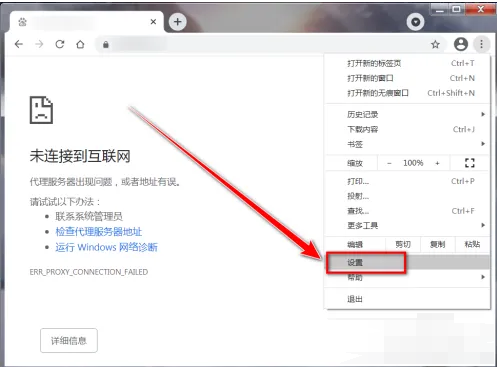Viewport: 497px width, 367px height.
Task: Select 打开新的无痕窗口 menu item
Action: [x=407, y=93]
